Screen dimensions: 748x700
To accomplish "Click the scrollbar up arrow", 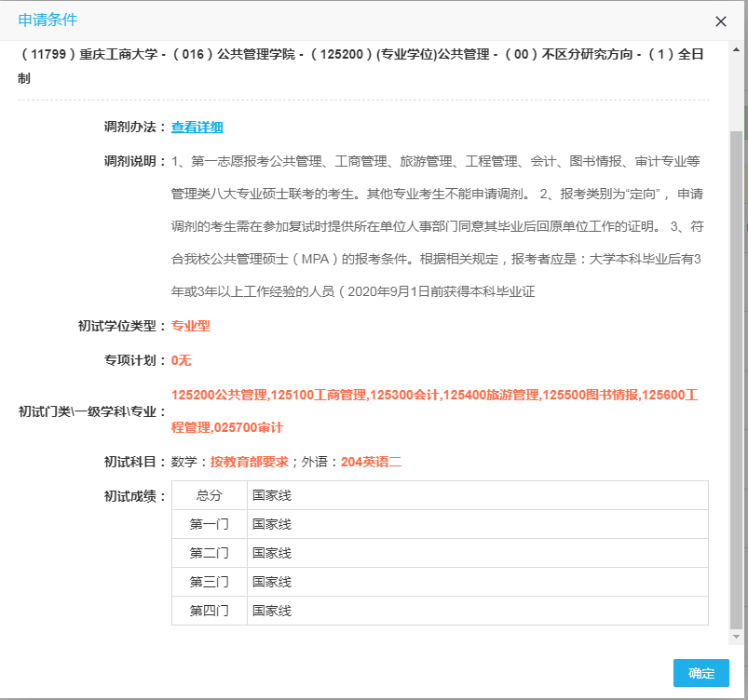I will pos(736,49).
